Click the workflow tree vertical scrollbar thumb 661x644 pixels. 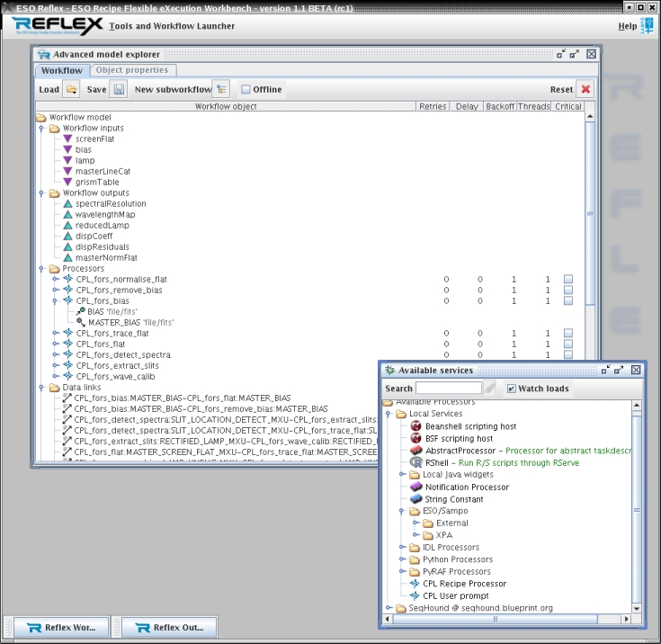pyautogui.click(x=590, y=213)
